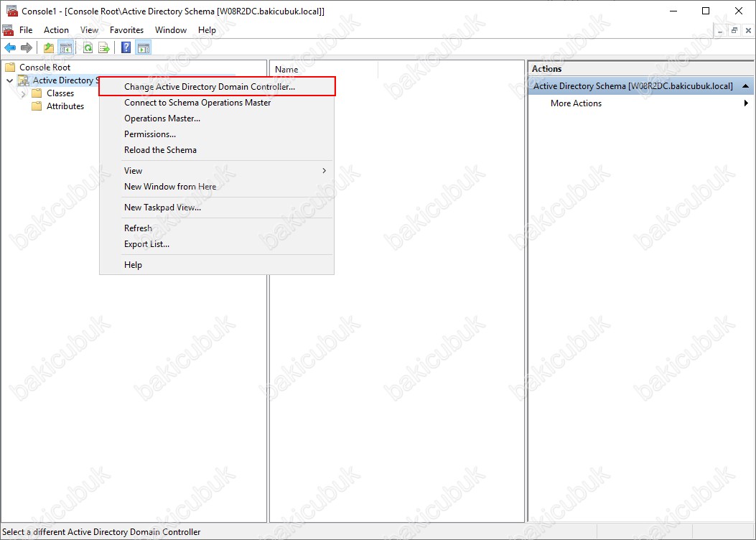Click Help at bottom of context menu
The image size is (756, 540).
pos(217,265)
